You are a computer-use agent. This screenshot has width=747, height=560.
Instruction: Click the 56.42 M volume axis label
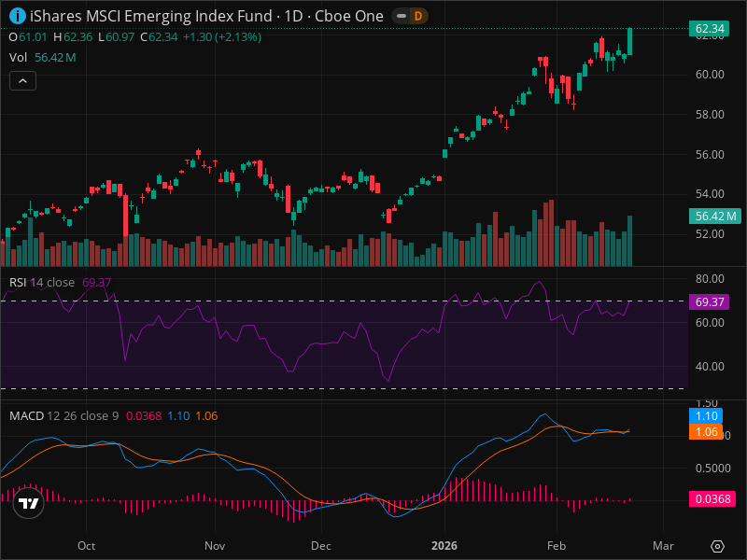[x=715, y=217]
